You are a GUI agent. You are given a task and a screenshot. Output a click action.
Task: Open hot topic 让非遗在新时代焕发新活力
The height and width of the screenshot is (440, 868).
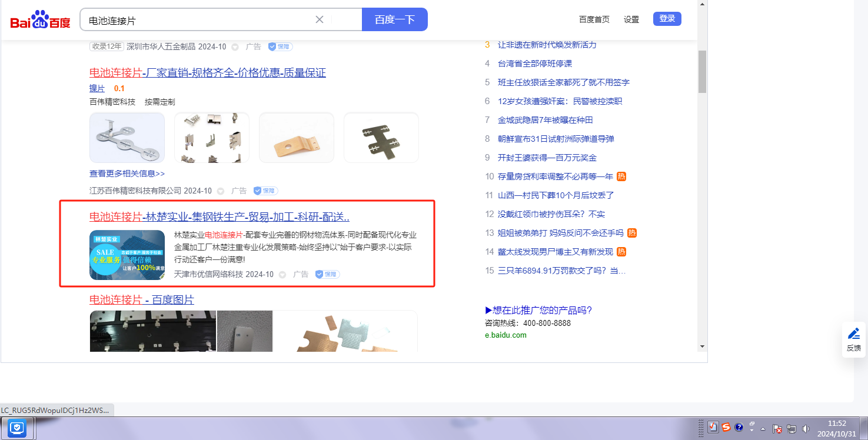(x=547, y=45)
